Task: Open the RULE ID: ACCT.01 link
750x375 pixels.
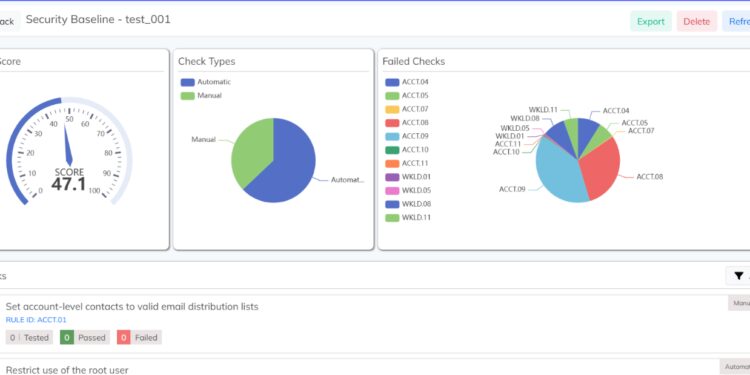Action: [36, 320]
